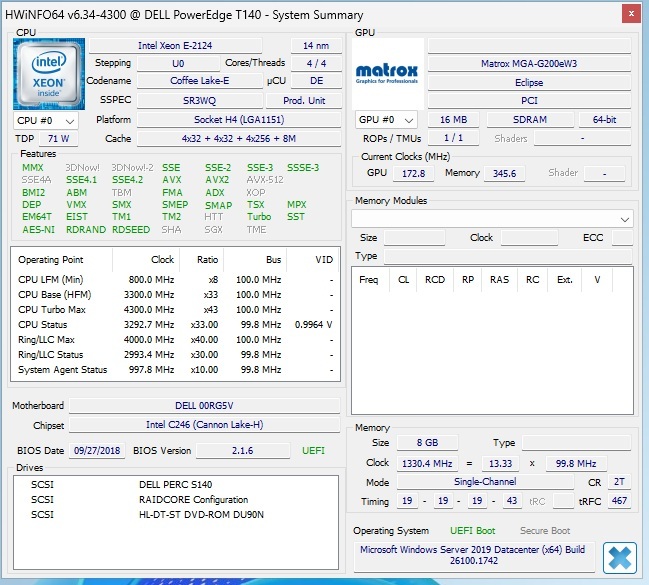Image resolution: width=649 pixels, height=585 pixels.
Task: Select the HL-DT-ST DVD-ROM DU90N drive
Action: 204,515
